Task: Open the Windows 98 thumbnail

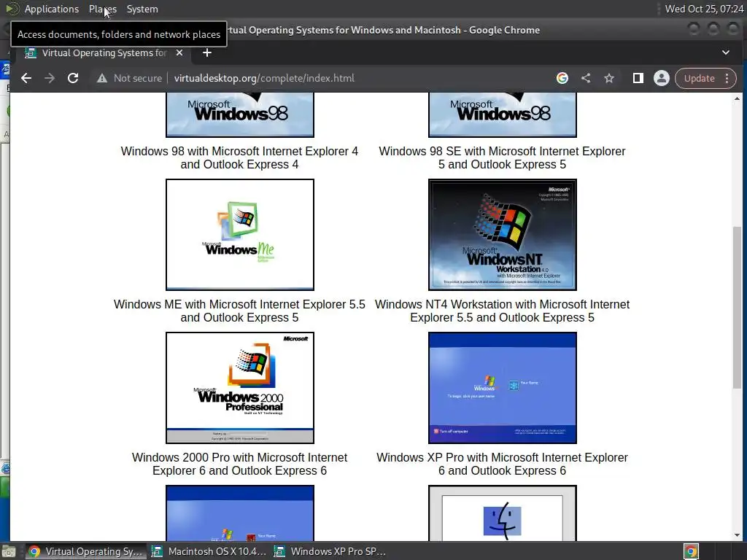Action: point(239,114)
